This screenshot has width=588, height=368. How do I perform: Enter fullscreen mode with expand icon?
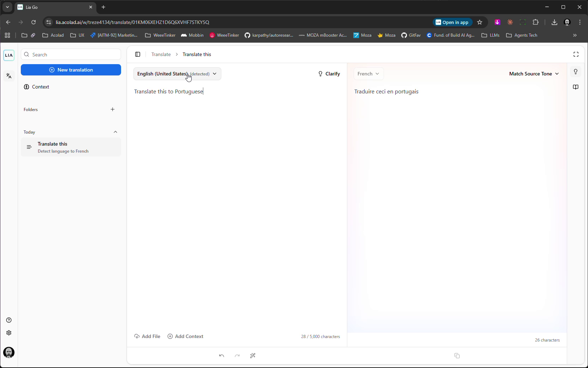pyautogui.click(x=576, y=54)
